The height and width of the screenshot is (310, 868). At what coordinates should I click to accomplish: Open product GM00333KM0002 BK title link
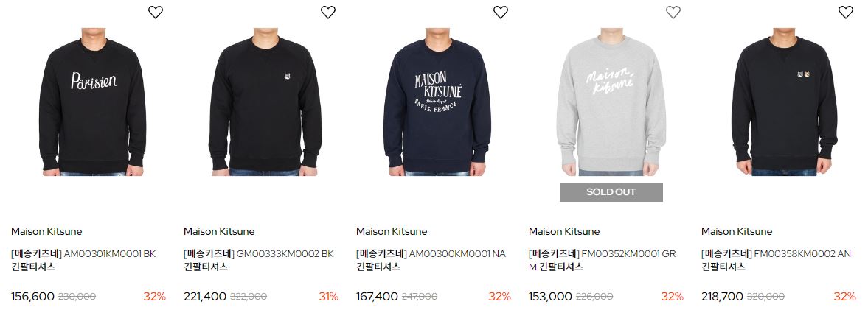click(x=259, y=260)
